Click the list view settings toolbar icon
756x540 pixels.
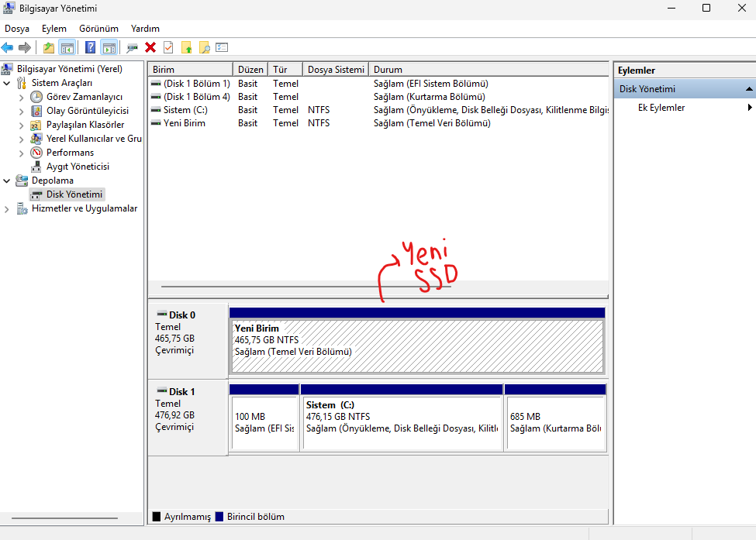click(x=222, y=47)
